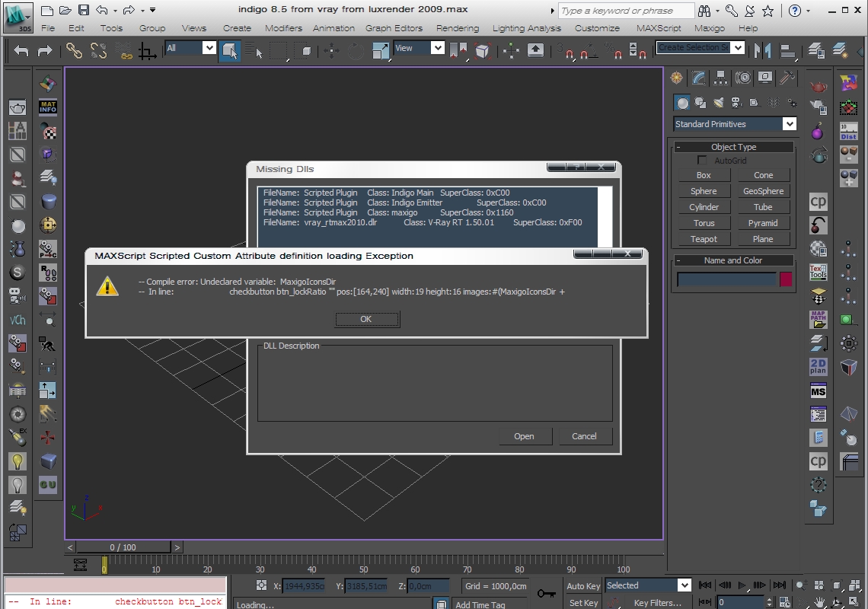This screenshot has width=868, height=609.
Task: Click Cancel in Missing Dlls dialog
Action: (585, 436)
